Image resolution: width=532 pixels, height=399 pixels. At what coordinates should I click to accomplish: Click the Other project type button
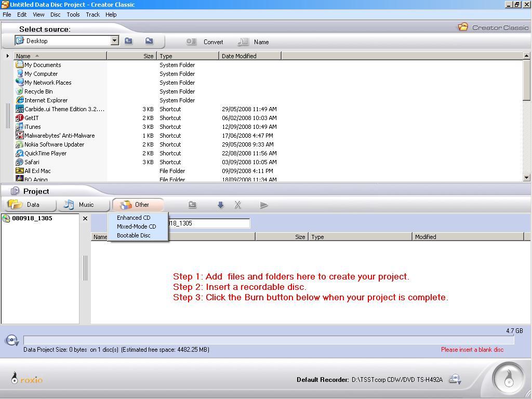138,205
